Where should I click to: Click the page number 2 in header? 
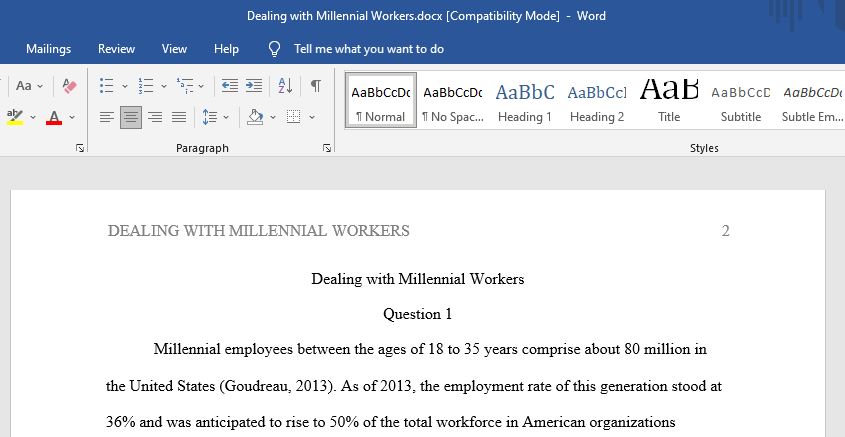(x=725, y=231)
